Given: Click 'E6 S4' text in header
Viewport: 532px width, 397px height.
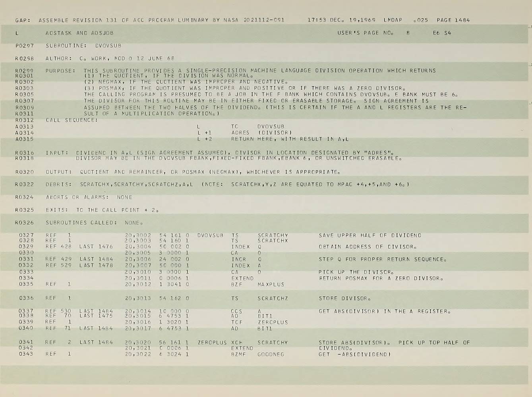Looking at the screenshot, I should 442,33.
